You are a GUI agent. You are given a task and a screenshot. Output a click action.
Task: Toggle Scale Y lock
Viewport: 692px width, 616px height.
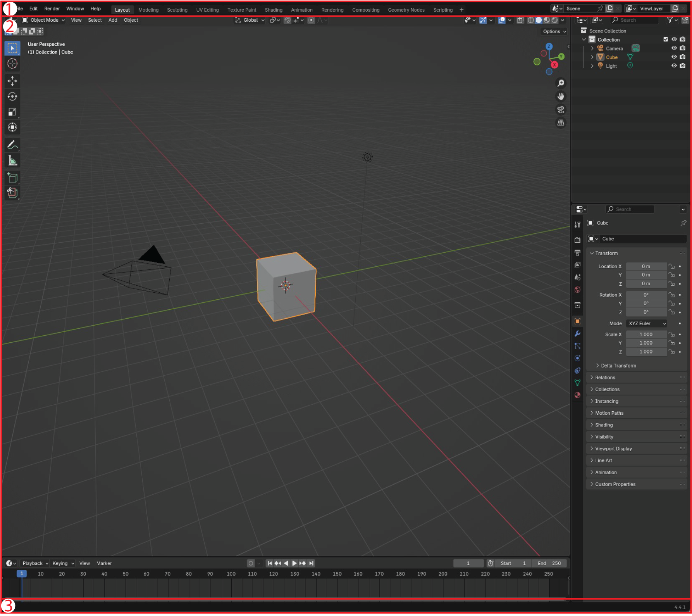[x=672, y=343]
